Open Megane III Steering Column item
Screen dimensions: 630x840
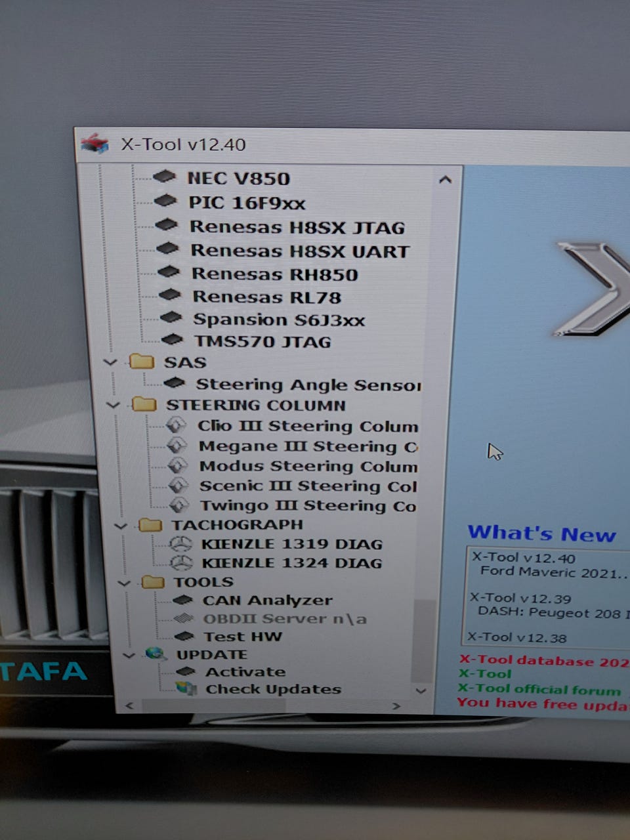[308, 446]
